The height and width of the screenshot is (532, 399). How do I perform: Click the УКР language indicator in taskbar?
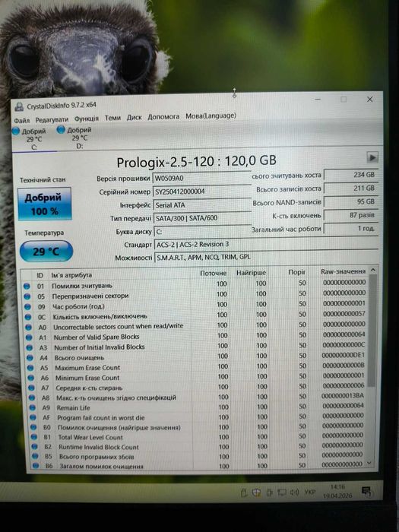click(x=309, y=492)
